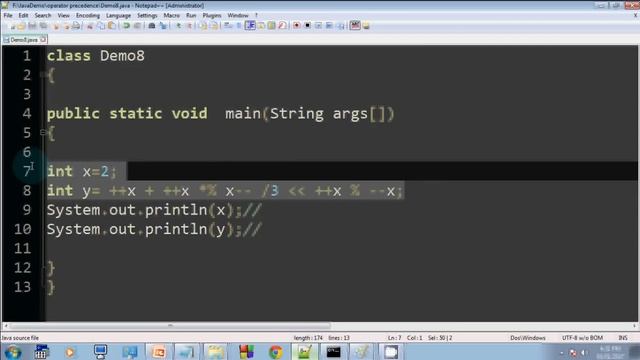Open the Windows Start button
This screenshot has width=640, height=360.
click(x=12, y=351)
